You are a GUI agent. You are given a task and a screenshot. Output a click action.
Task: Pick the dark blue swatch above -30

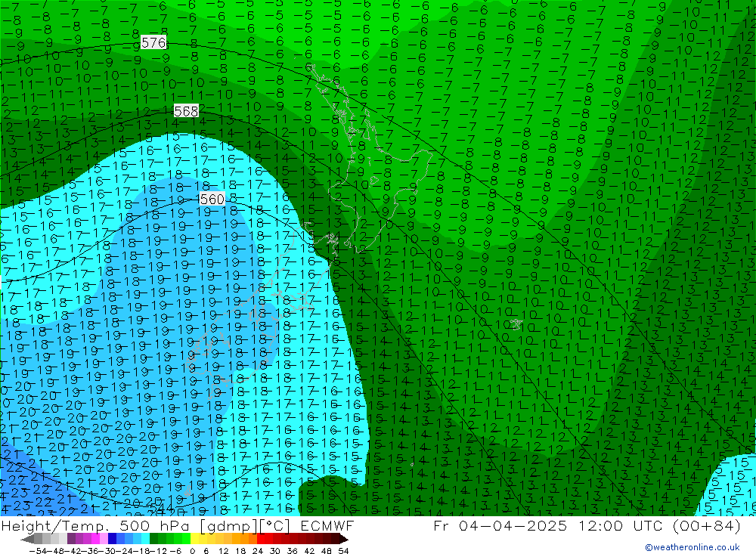coord(113,539)
